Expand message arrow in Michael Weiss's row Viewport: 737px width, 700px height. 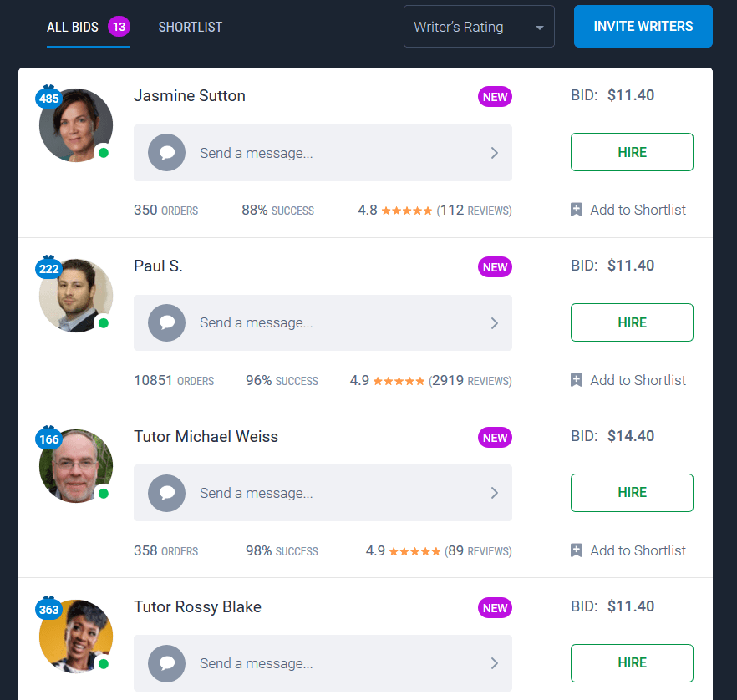point(494,493)
